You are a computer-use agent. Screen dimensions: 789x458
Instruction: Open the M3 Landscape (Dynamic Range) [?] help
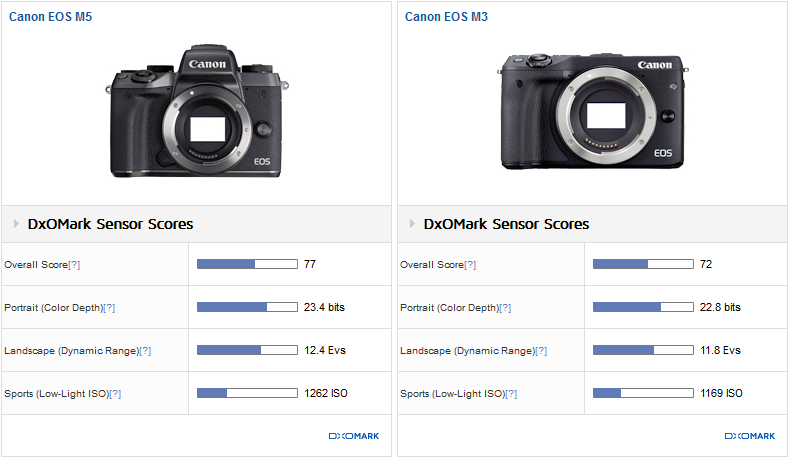(541, 351)
